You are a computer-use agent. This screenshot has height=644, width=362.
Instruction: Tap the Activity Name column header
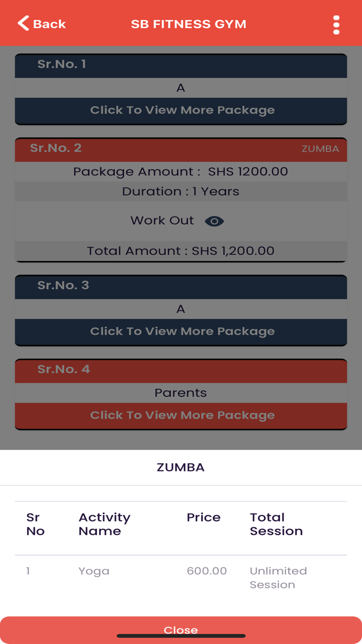click(105, 524)
